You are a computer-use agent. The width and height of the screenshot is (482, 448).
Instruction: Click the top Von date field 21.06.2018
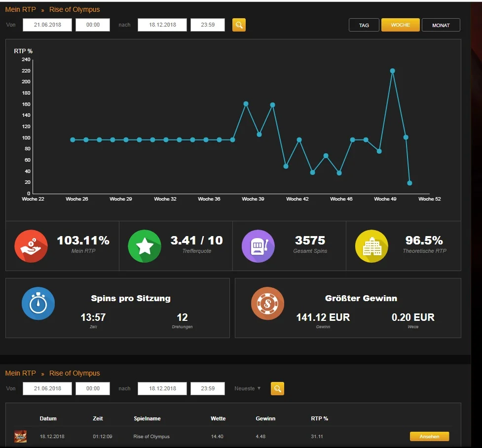[x=47, y=25]
